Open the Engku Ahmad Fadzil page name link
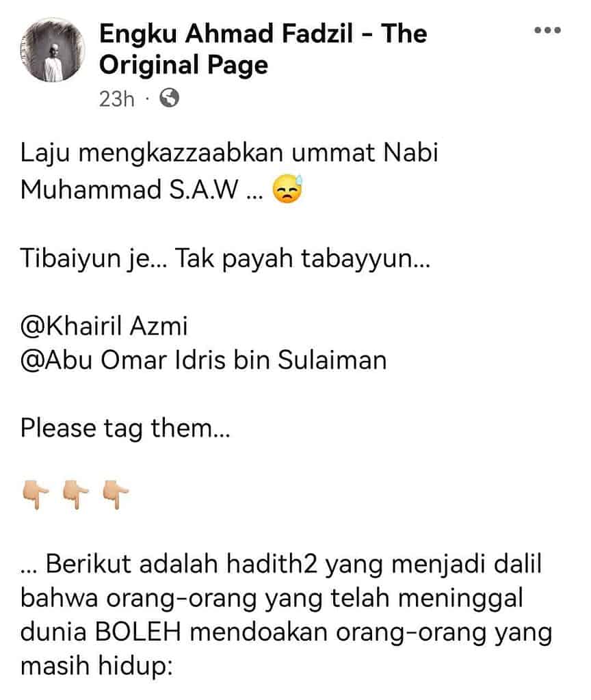591x700 pixels. tap(263, 49)
